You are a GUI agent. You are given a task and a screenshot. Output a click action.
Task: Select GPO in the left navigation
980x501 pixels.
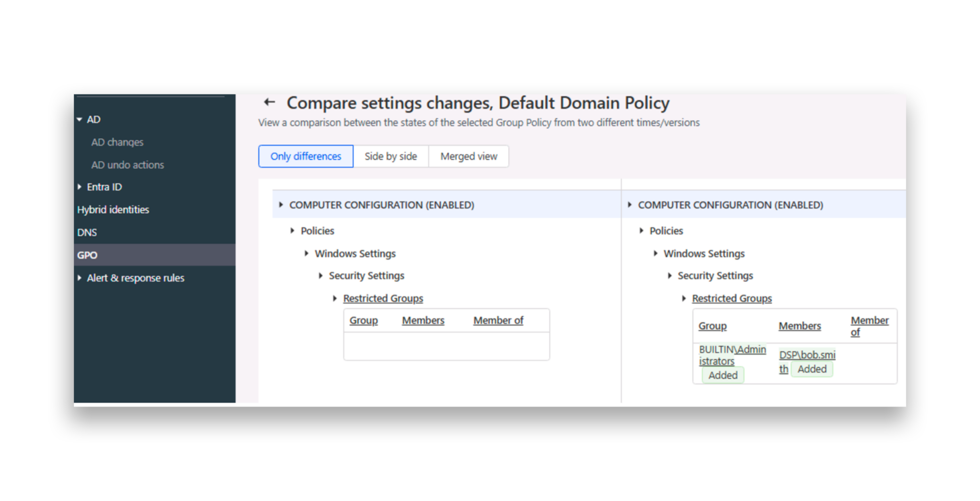pos(87,255)
